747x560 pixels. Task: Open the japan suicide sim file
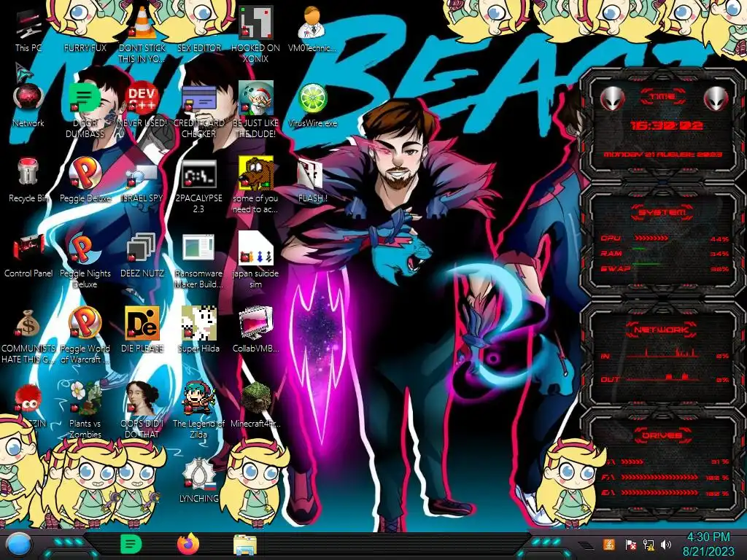[256, 260]
